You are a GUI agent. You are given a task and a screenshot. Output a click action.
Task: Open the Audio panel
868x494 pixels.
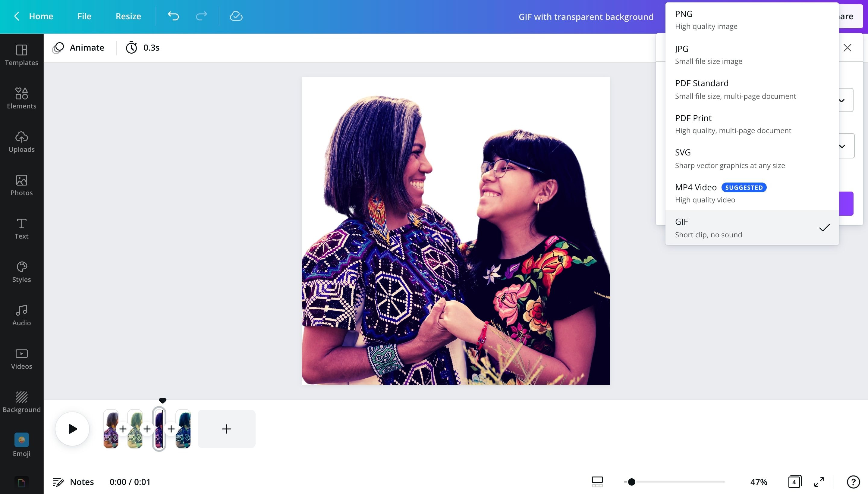(21, 314)
